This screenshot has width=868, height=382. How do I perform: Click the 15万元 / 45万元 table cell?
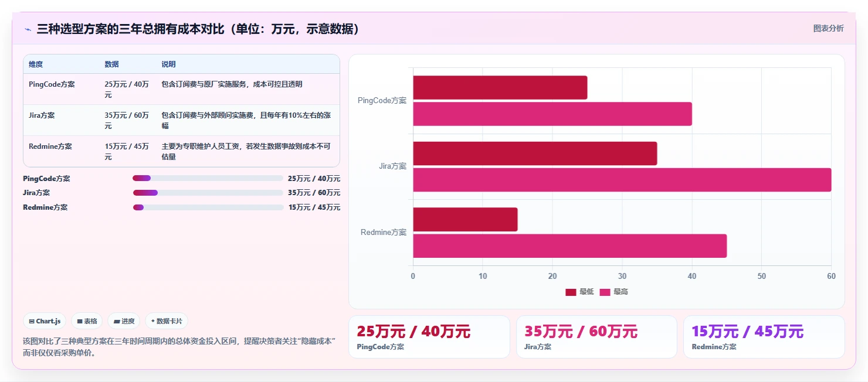pyautogui.click(x=127, y=152)
